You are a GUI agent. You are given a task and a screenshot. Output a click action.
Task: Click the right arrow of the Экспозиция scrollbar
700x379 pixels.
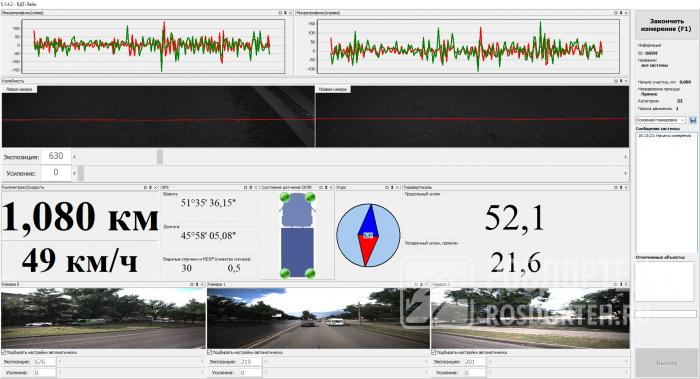625,157
